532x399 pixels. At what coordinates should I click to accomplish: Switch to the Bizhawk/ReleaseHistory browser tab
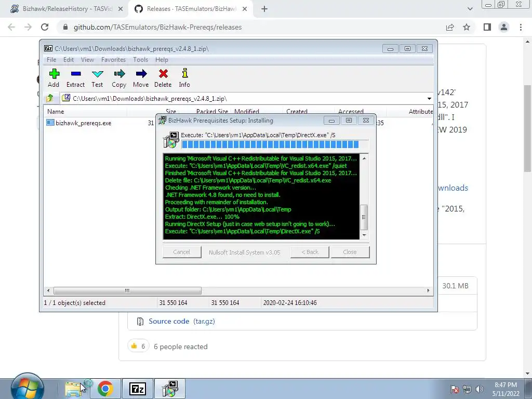click(x=67, y=9)
